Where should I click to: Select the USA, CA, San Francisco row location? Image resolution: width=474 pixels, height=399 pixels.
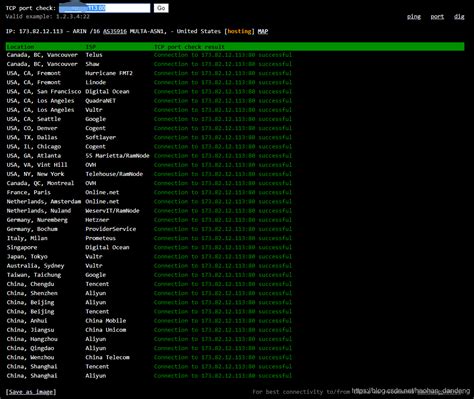(44, 92)
